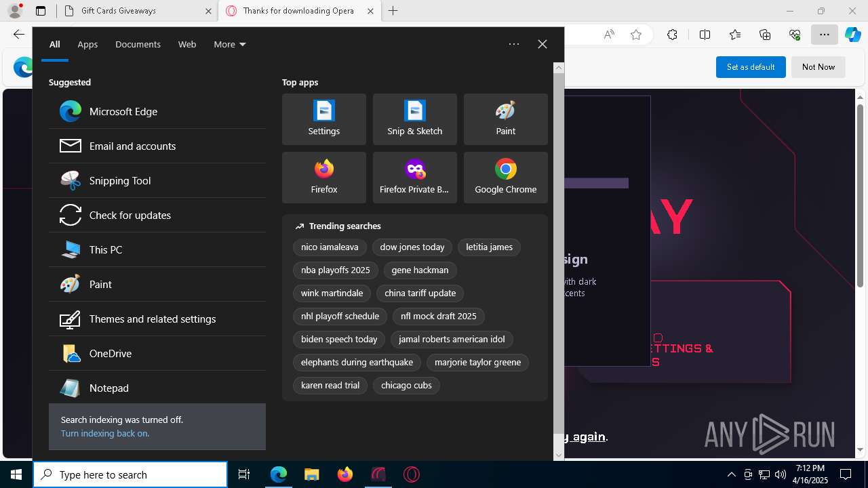Search trending topic nhl playoff schedule

(340, 317)
